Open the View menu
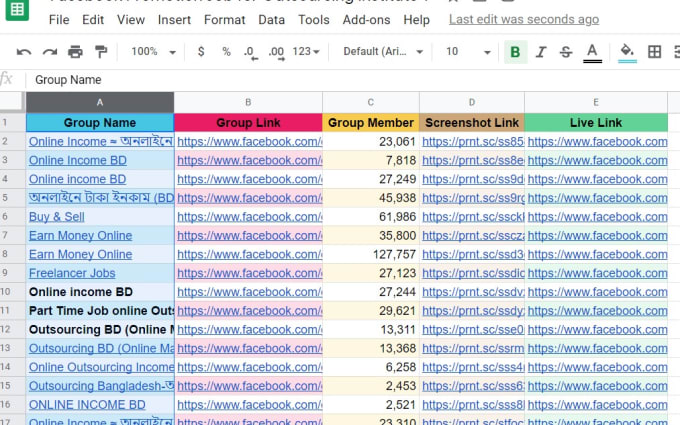 (x=131, y=20)
